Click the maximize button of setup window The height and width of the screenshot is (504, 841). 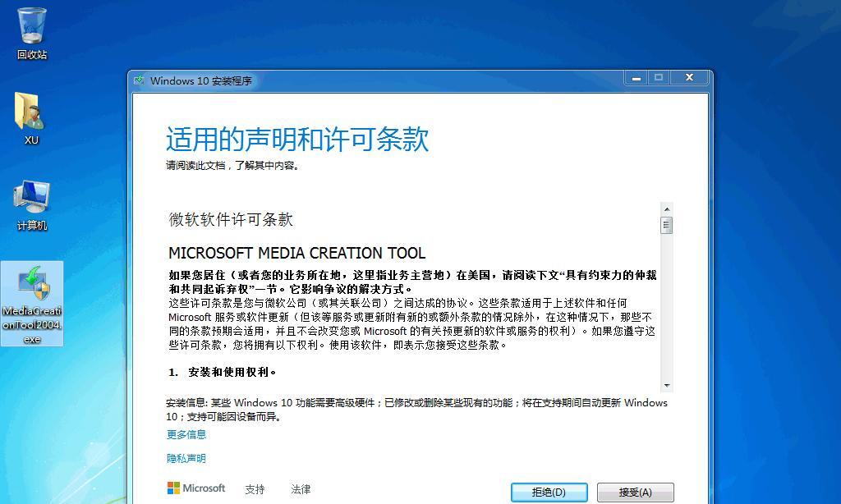point(659,78)
